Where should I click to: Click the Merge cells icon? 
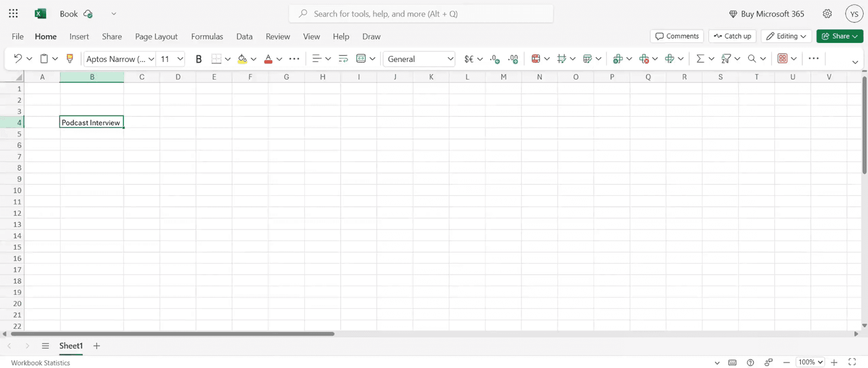click(x=361, y=59)
